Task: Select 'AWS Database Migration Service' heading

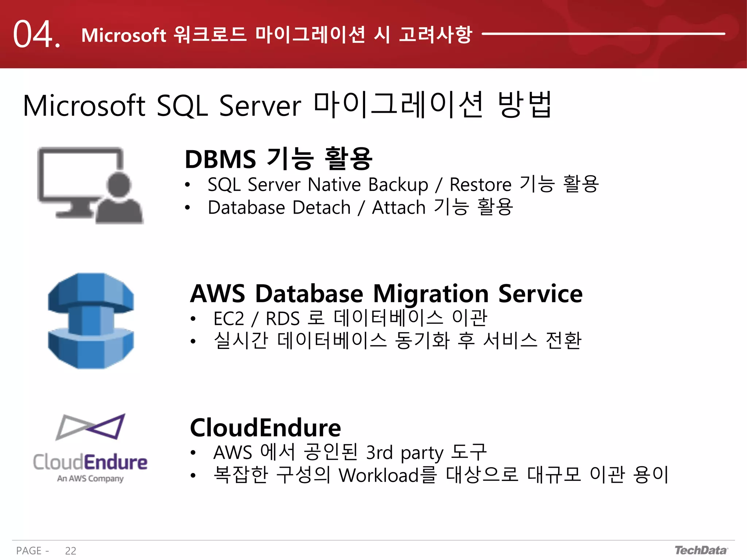Action: [x=386, y=293]
